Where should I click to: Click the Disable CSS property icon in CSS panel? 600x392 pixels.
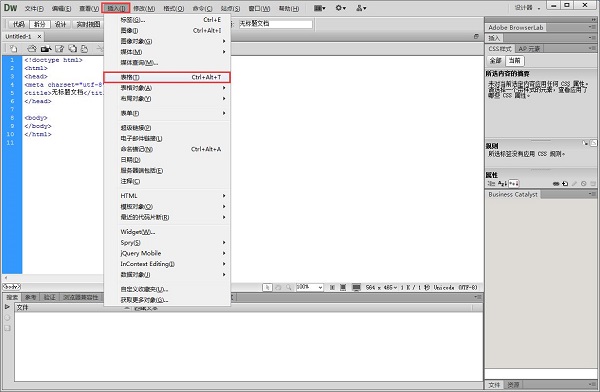click(584, 184)
